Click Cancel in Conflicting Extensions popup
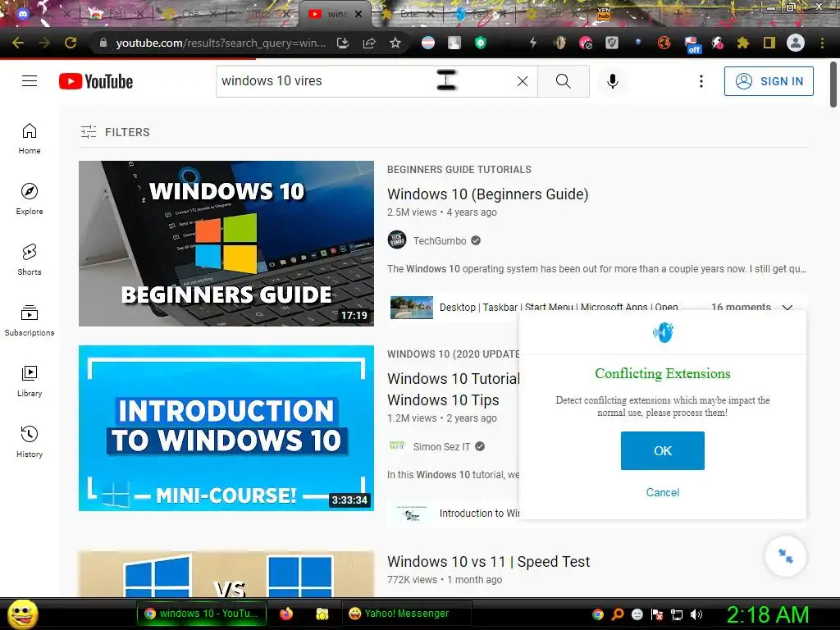The width and height of the screenshot is (840, 630). click(663, 492)
